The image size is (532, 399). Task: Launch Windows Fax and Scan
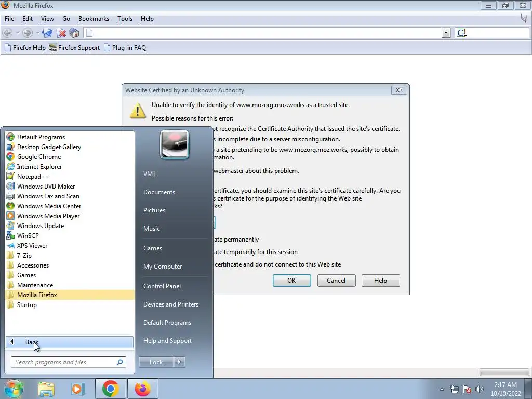[70, 196]
